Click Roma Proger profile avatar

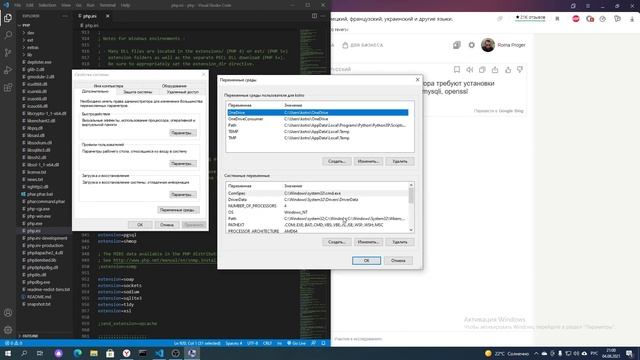click(x=488, y=45)
